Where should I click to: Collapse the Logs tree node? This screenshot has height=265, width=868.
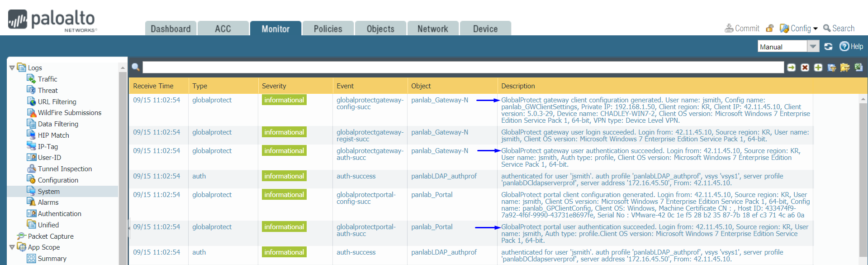(12, 68)
